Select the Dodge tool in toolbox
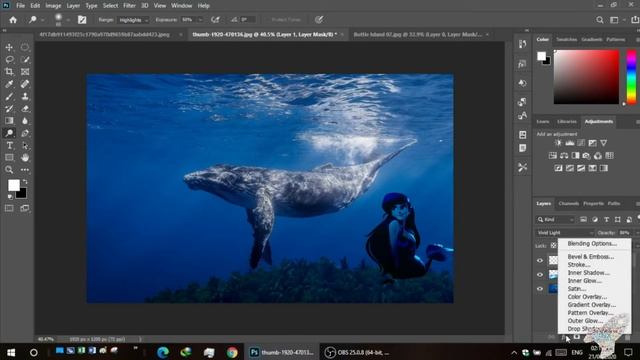Screen dimensions: 640x360 [9, 133]
